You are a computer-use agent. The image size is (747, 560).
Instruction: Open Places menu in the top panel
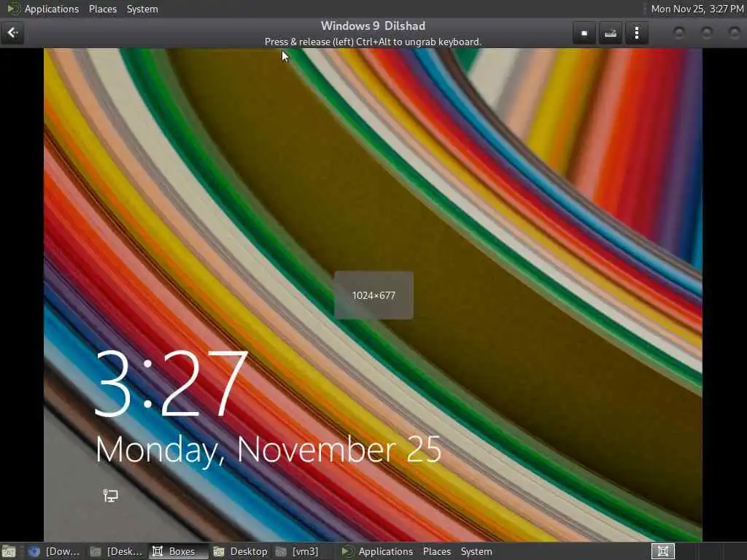102,9
